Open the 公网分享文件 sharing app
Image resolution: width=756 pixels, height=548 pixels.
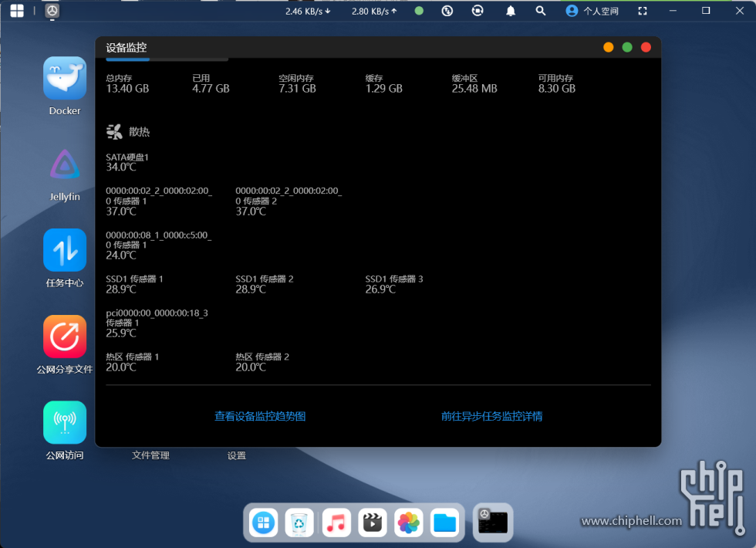coord(64,337)
